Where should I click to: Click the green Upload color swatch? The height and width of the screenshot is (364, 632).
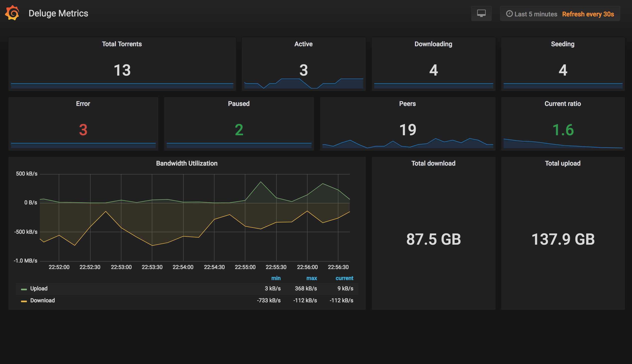tap(24, 289)
